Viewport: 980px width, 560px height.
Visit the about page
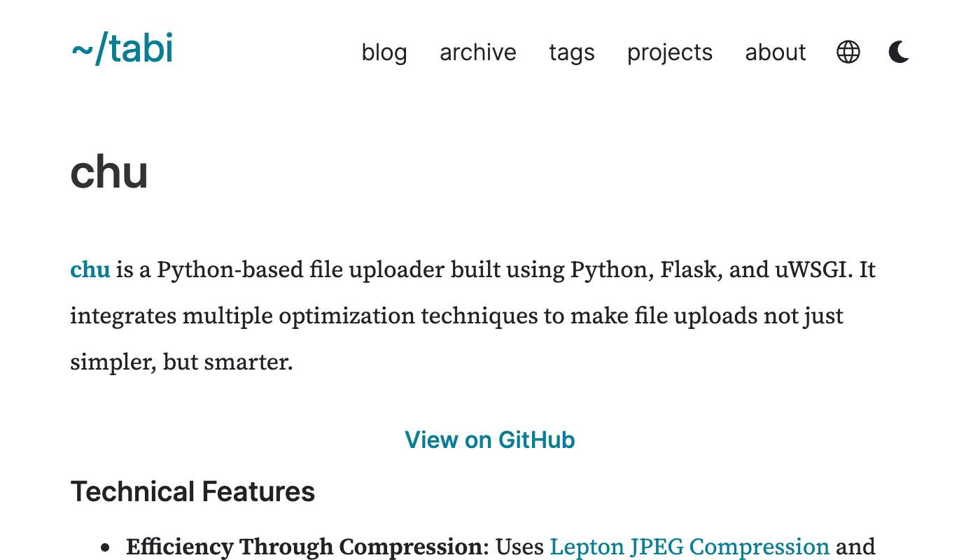pos(776,52)
